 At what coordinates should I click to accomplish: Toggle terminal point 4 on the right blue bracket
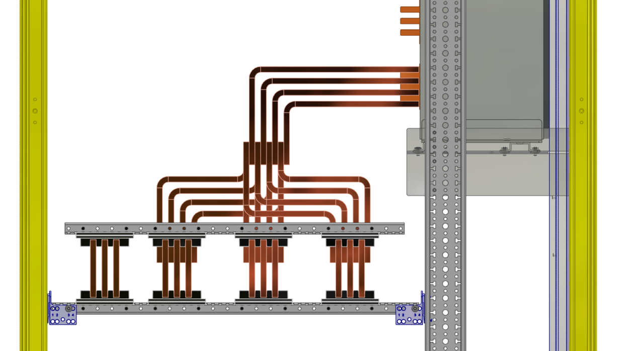(x=419, y=322)
